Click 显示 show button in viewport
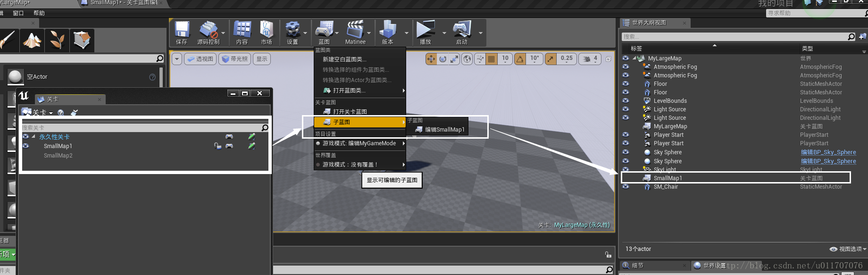868x275 pixels. 262,59
